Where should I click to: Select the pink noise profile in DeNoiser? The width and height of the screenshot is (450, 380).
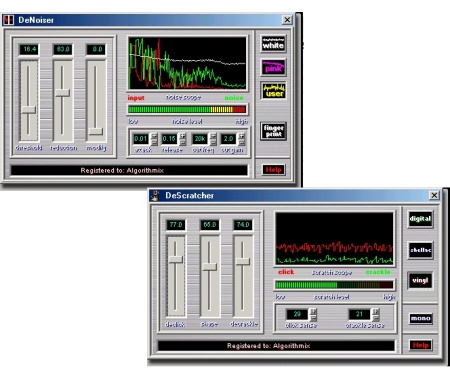(x=273, y=68)
